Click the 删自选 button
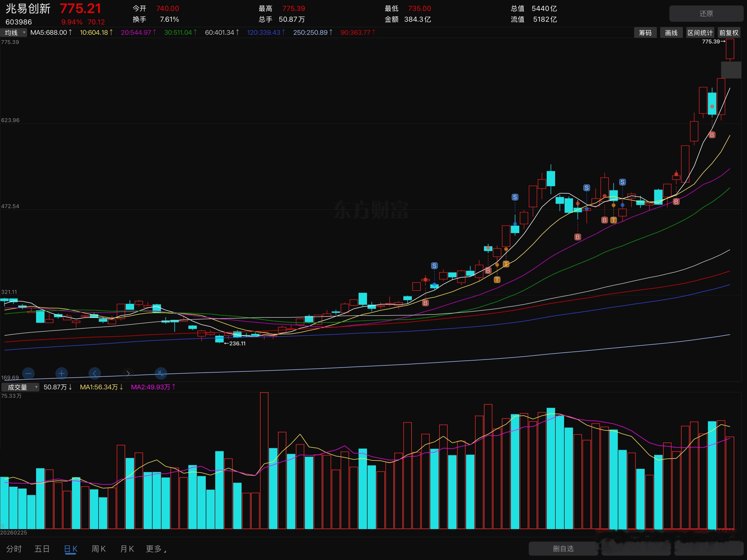The height and width of the screenshot is (560, 747). pos(563,549)
